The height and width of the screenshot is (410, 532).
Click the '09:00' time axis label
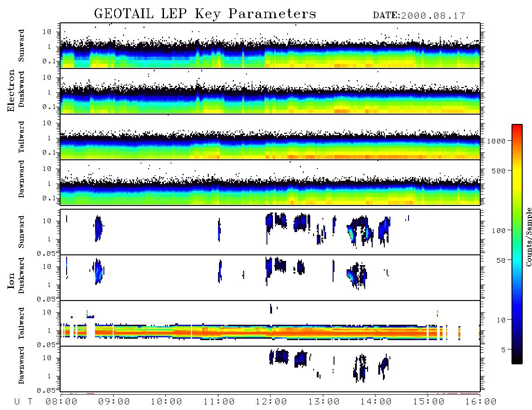click(x=114, y=402)
